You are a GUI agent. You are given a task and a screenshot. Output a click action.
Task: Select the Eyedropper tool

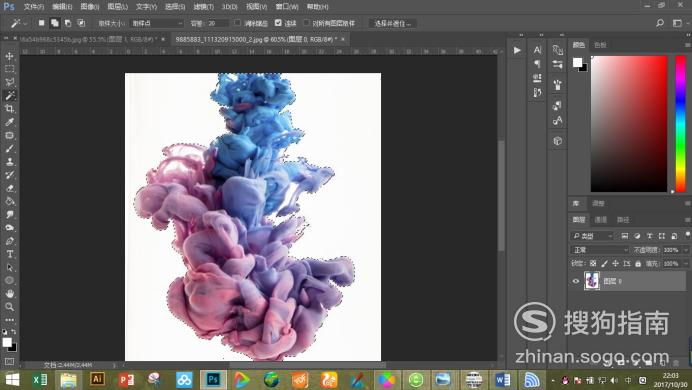pyautogui.click(x=9, y=122)
